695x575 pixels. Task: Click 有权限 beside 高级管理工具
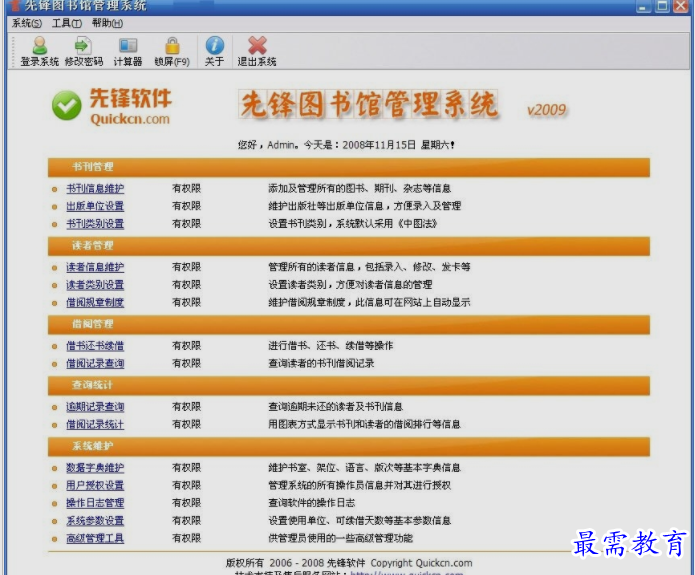click(187, 538)
